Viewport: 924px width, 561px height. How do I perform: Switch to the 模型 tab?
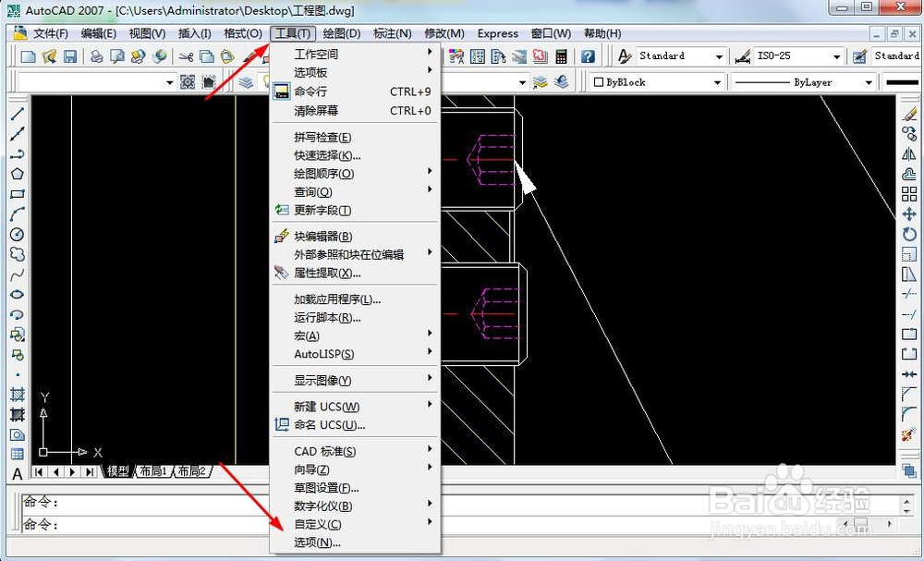[118, 471]
